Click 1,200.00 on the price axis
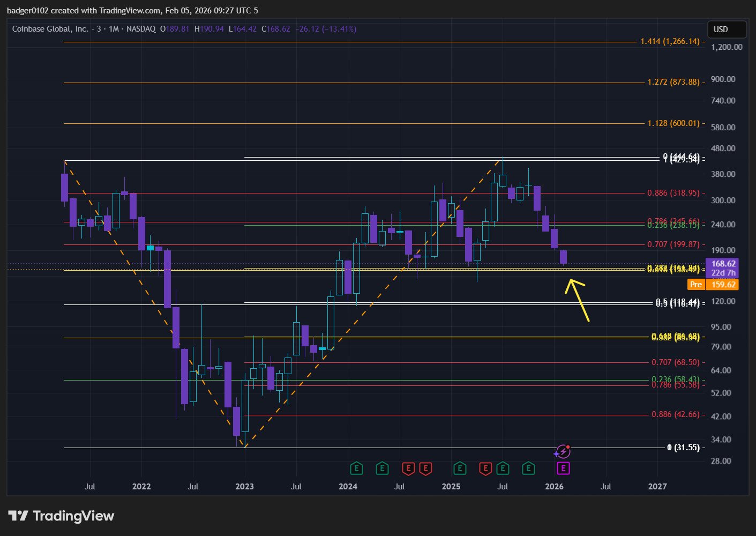The width and height of the screenshot is (756, 536). [727, 47]
